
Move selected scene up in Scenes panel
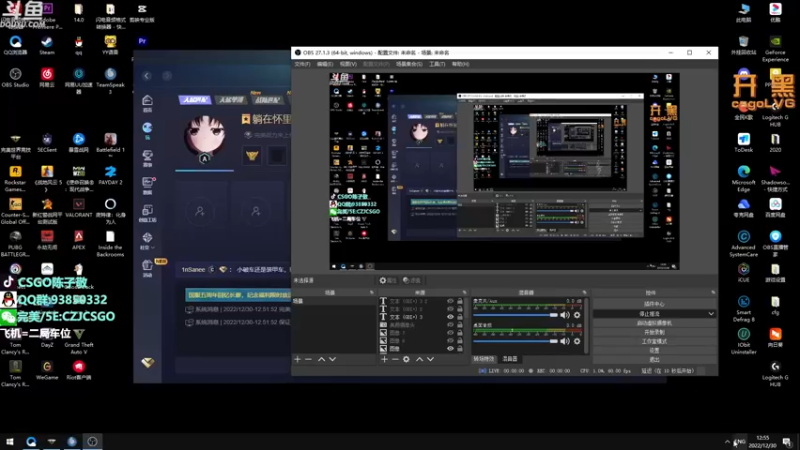[x=321, y=359]
